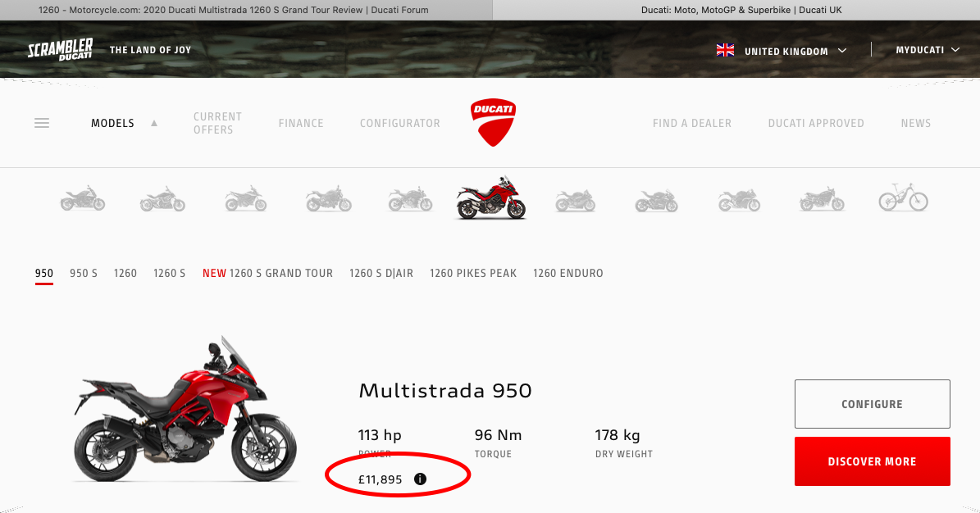Click the price information icon beside £11,895
Image resolution: width=980 pixels, height=513 pixels.
tap(420, 479)
